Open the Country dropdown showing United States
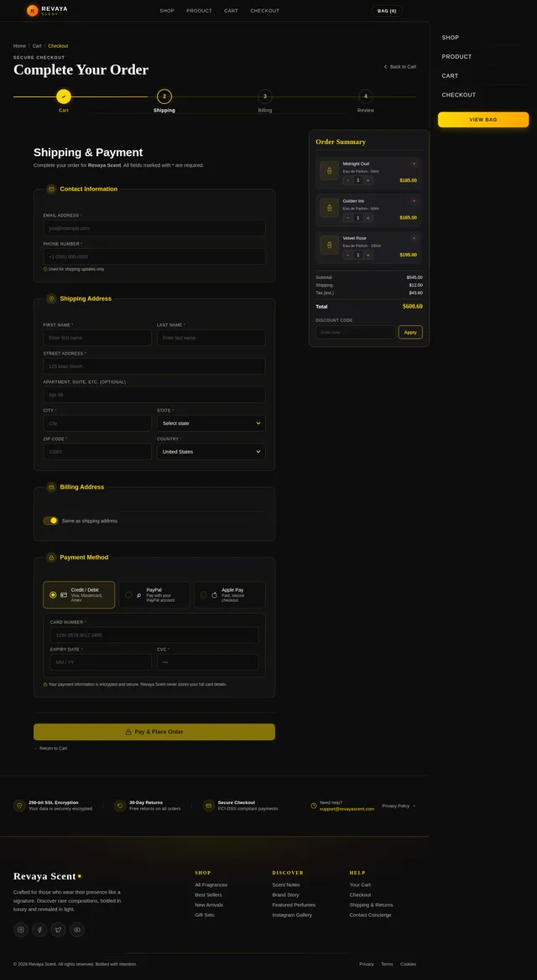 click(211, 451)
